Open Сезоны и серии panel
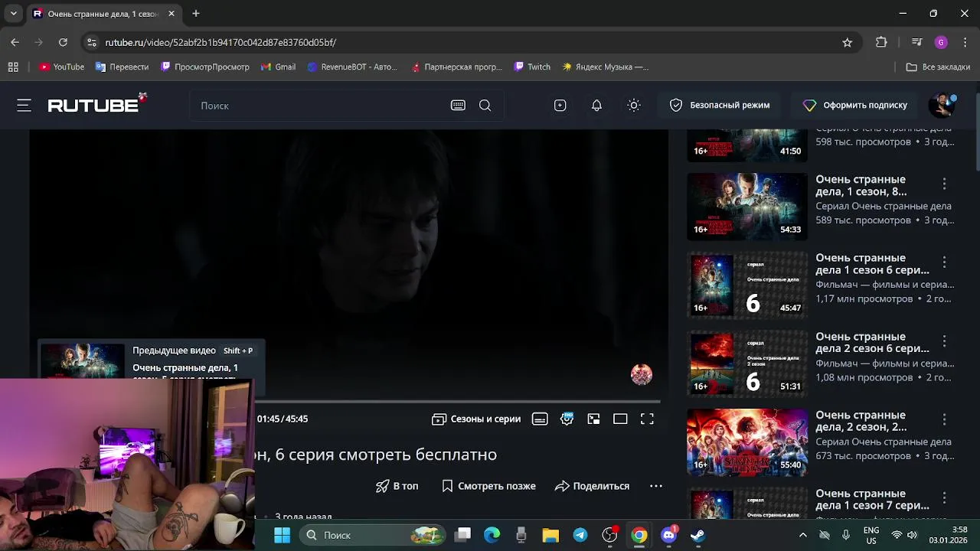 [476, 419]
